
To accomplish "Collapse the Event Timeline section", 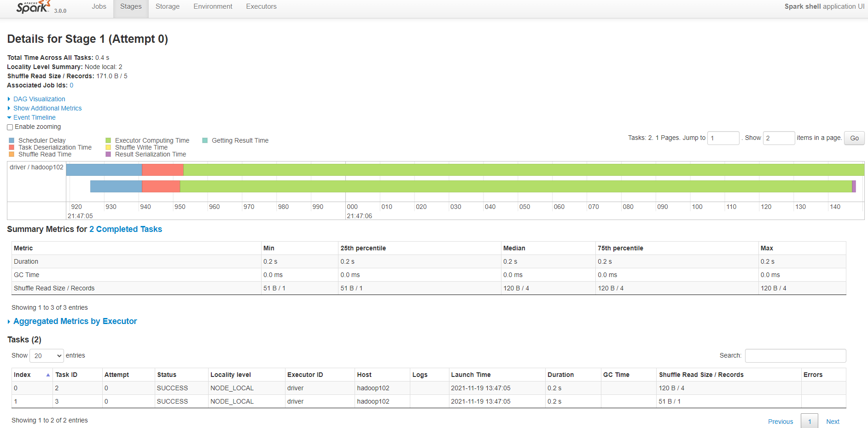I will 34,117.
